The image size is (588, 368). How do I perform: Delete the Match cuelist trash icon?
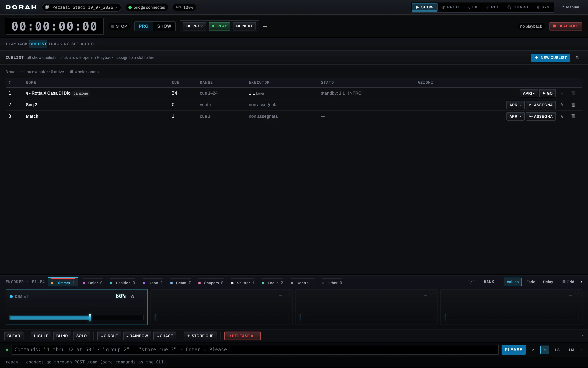click(573, 116)
